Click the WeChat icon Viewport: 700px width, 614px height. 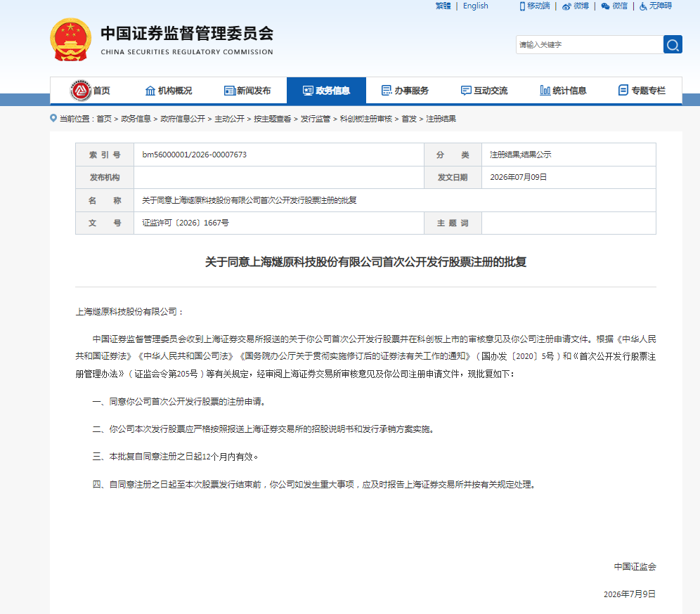(x=605, y=6)
